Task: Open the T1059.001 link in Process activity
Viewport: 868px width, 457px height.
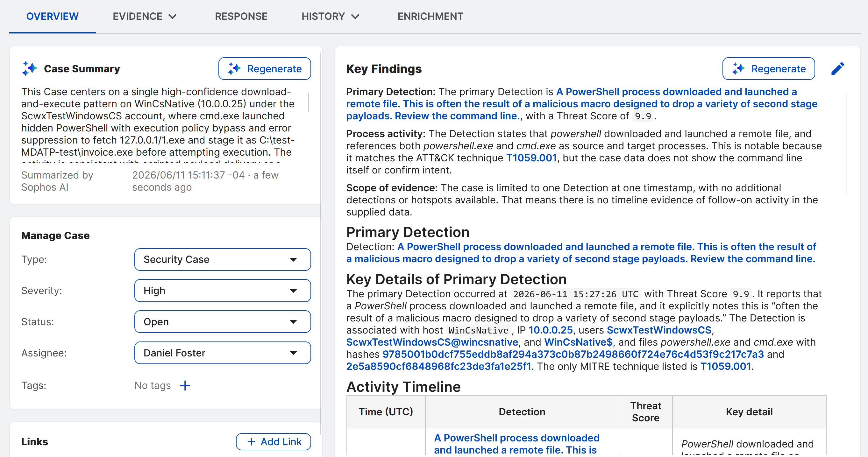Action: pos(531,158)
